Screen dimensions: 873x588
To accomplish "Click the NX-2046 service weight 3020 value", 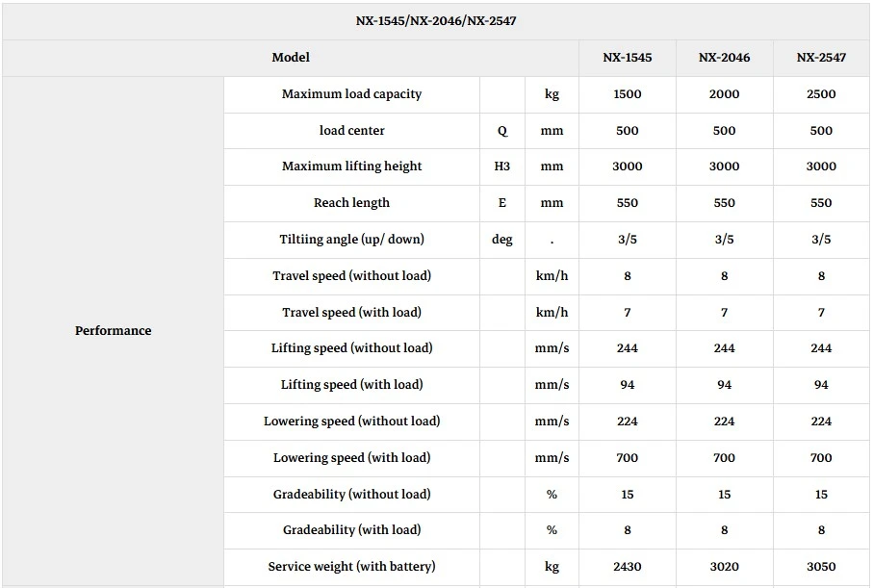I will tap(724, 567).
